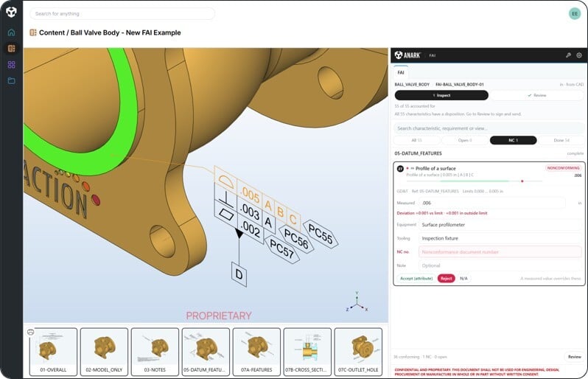Open the 01-OVERALL view thumbnail
This screenshot has width=588, height=379.
53,352
